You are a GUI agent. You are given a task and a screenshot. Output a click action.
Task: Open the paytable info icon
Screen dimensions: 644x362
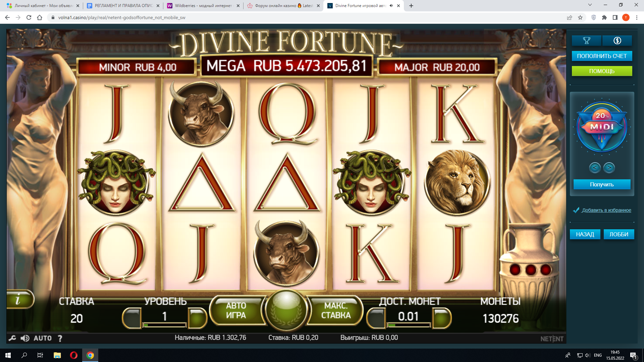(x=19, y=299)
